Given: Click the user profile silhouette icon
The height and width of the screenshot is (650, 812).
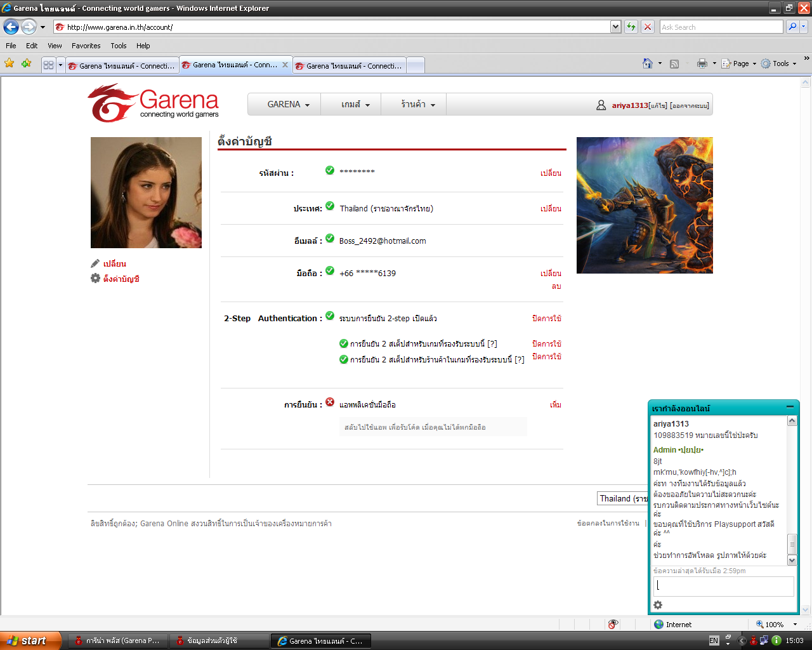Looking at the screenshot, I should tap(601, 105).
